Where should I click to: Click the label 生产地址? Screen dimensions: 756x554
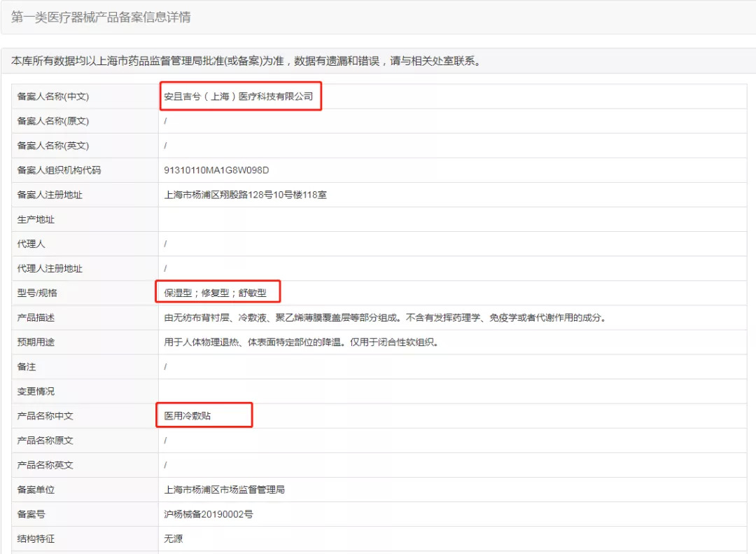pyautogui.click(x=36, y=220)
